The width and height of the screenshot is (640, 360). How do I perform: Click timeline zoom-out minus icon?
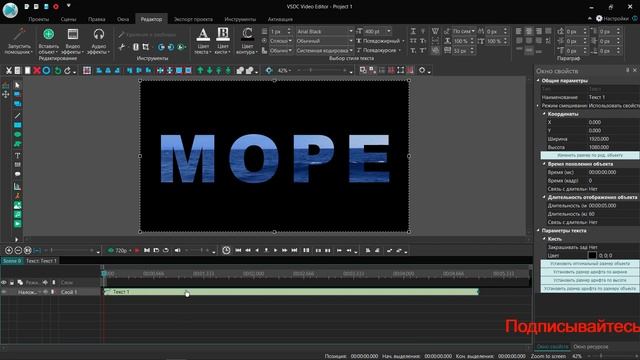coord(18,250)
